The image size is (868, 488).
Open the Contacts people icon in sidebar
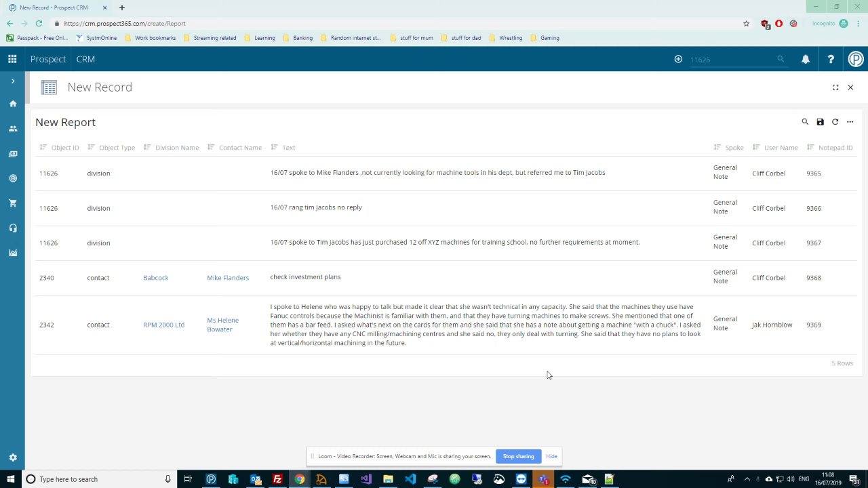pos(13,129)
